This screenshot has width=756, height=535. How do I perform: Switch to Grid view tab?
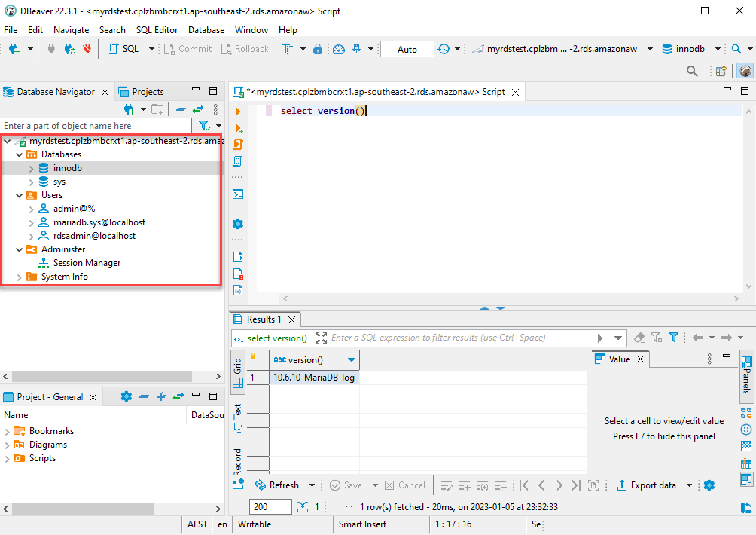point(238,373)
